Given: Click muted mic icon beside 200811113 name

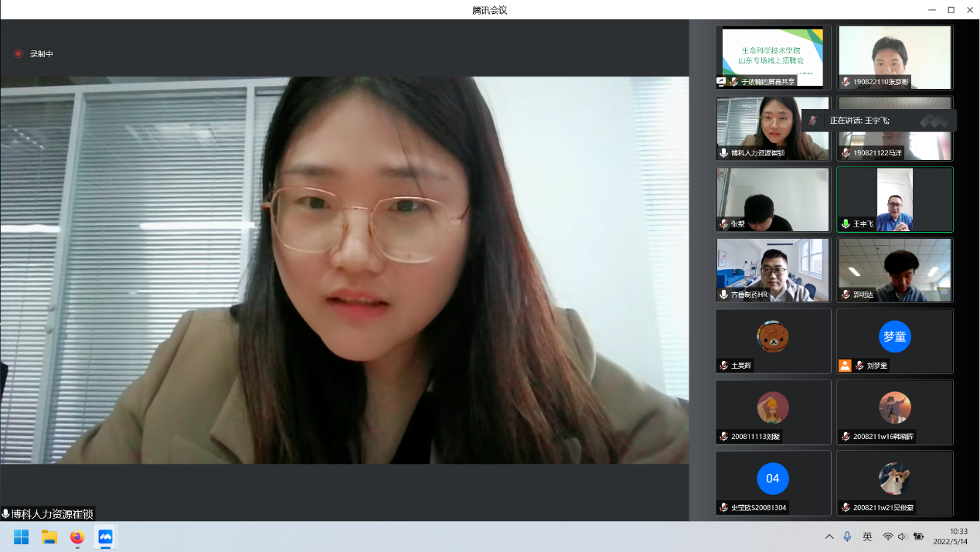Looking at the screenshot, I should click(x=723, y=437).
